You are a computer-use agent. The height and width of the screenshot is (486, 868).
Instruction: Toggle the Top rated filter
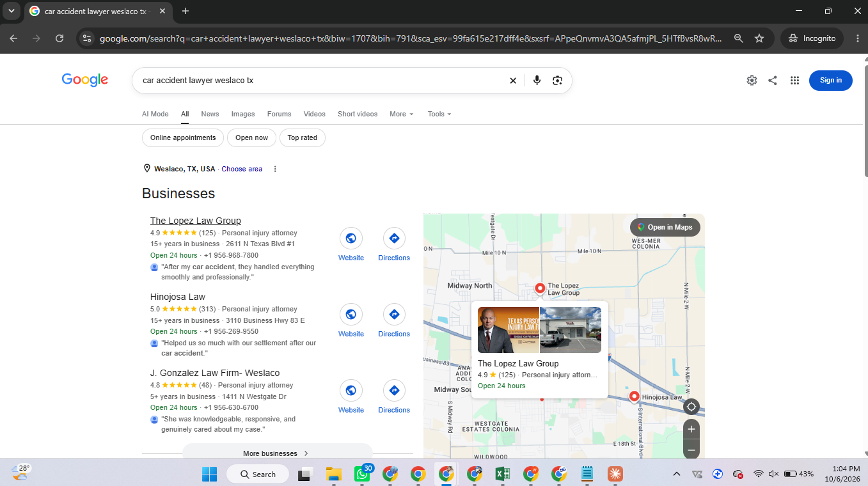(x=302, y=137)
